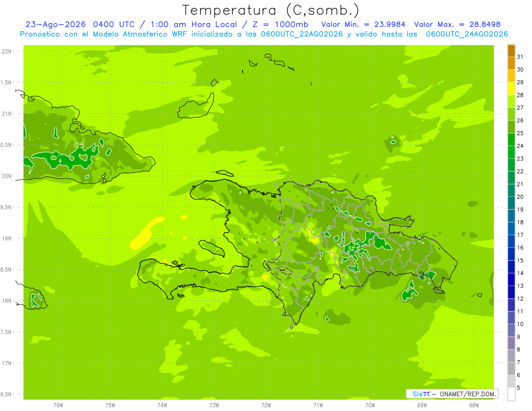Click the 69W longitude axis label

tap(422, 405)
